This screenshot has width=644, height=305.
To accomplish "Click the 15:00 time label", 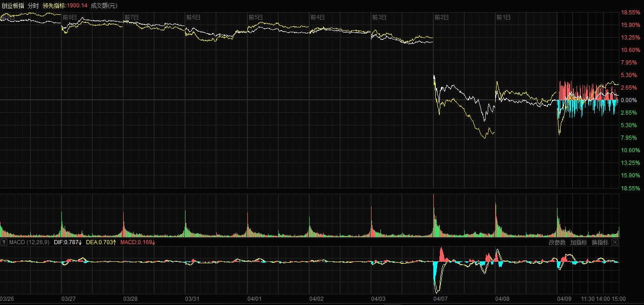I will (x=618, y=299).
